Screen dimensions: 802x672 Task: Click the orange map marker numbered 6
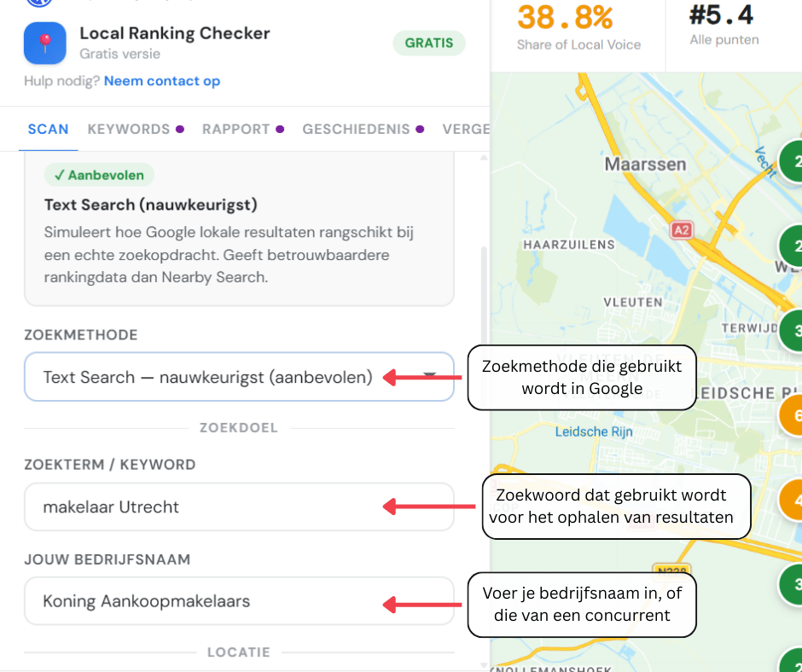click(793, 415)
